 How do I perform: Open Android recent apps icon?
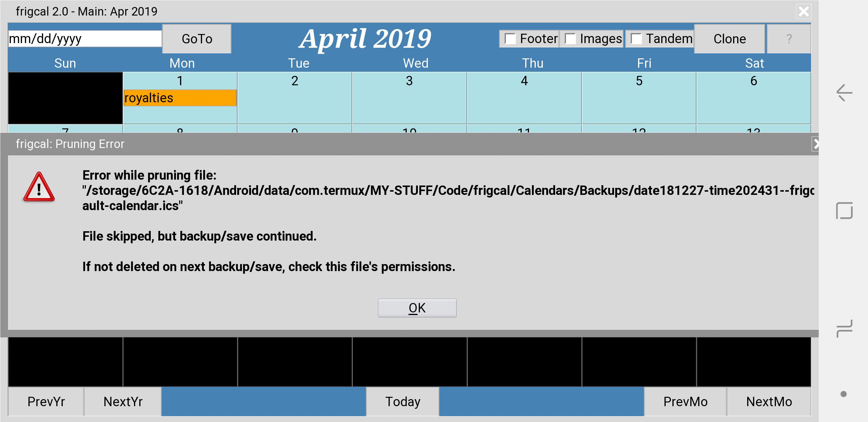pos(844,329)
